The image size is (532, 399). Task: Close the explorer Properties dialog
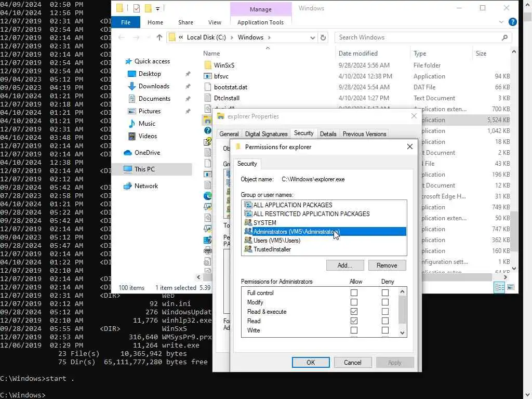tap(414, 116)
